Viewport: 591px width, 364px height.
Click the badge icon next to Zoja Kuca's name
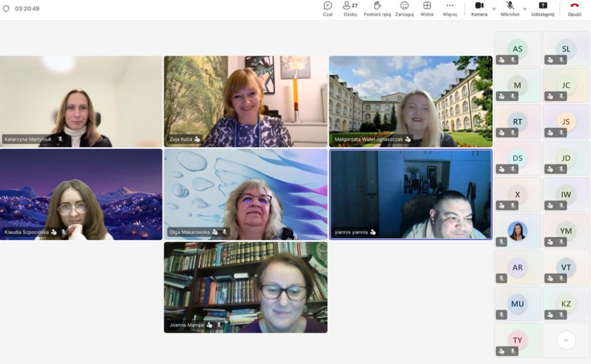click(x=197, y=139)
